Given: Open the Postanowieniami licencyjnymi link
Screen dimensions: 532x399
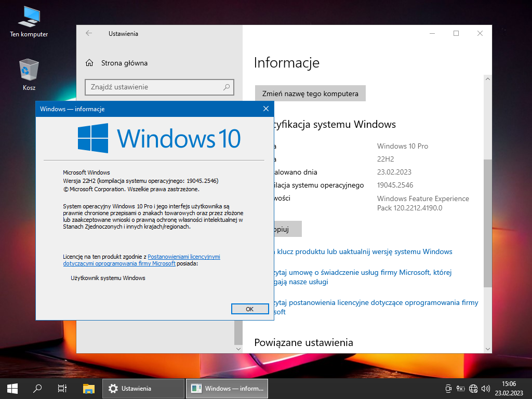Looking at the screenshot, I should click(184, 257).
